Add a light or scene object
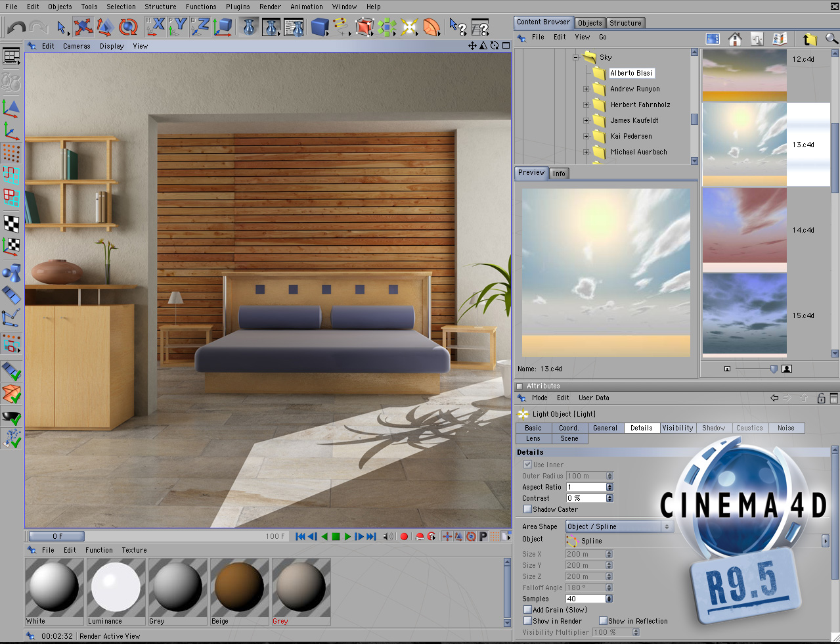The width and height of the screenshot is (840, 644). pos(409,27)
